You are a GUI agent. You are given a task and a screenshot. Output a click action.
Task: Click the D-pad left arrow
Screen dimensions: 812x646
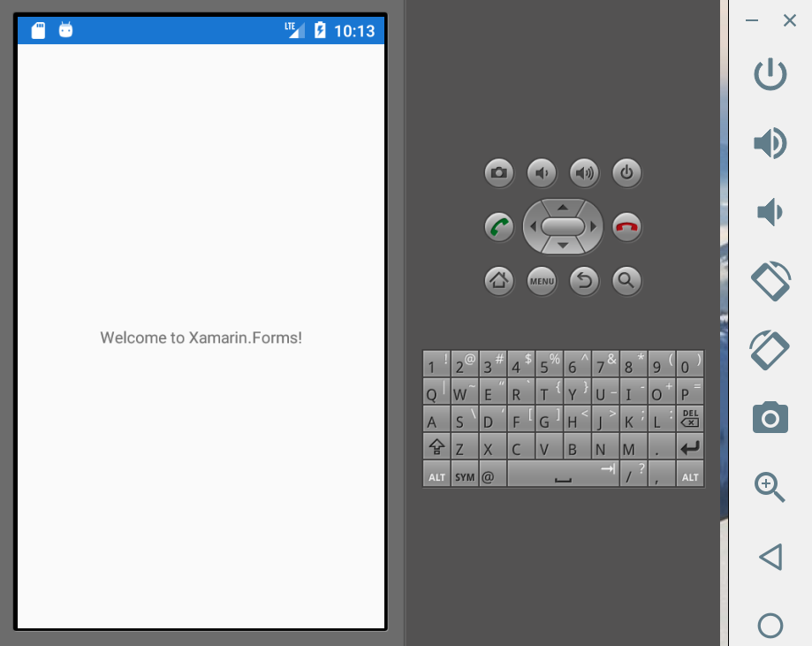[x=533, y=226]
